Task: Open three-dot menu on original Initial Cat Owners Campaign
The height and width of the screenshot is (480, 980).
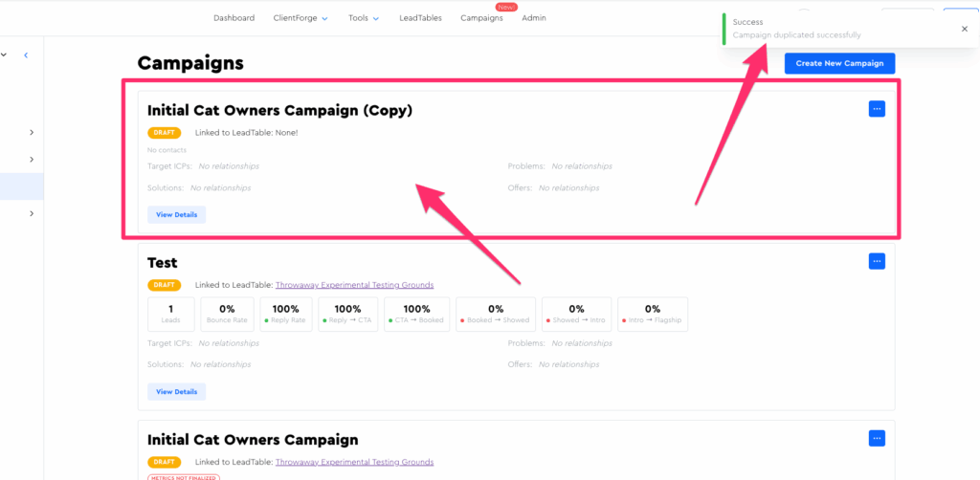Action: pos(877,438)
